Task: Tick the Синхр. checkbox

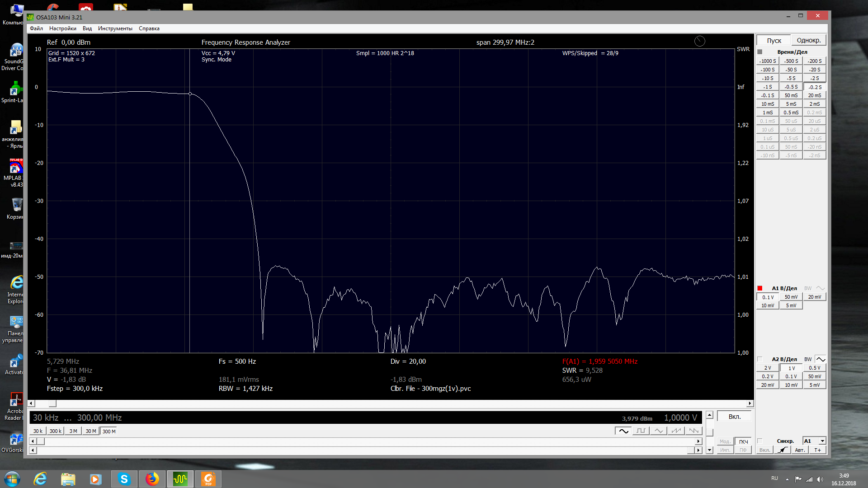Action: [x=760, y=441]
